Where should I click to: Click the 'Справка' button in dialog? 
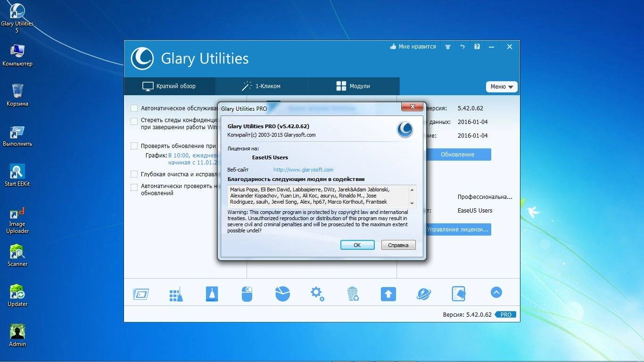[x=398, y=245]
